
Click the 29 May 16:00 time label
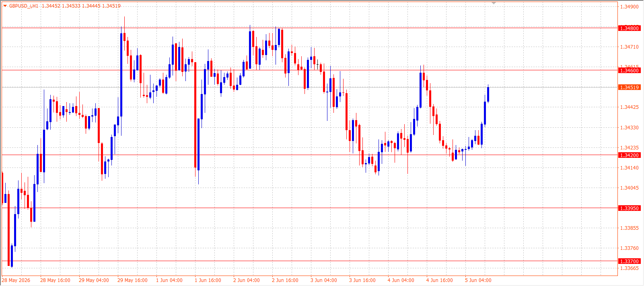(x=132, y=280)
